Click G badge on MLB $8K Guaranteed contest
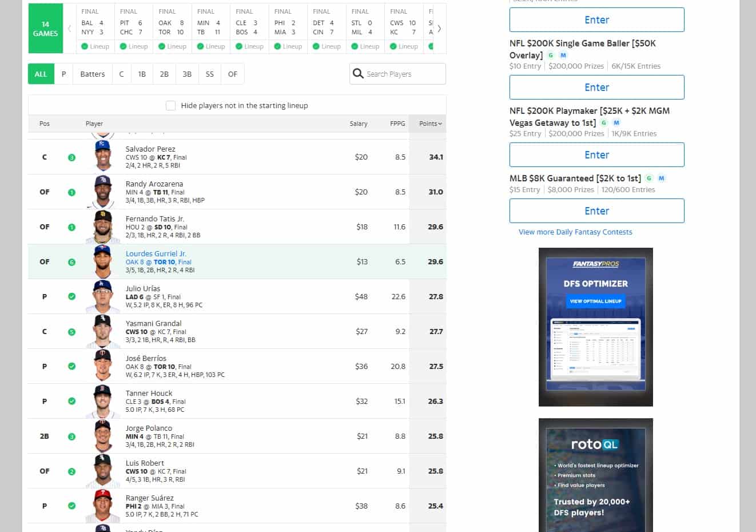This screenshot has width=756, height=532. [649, 178]
